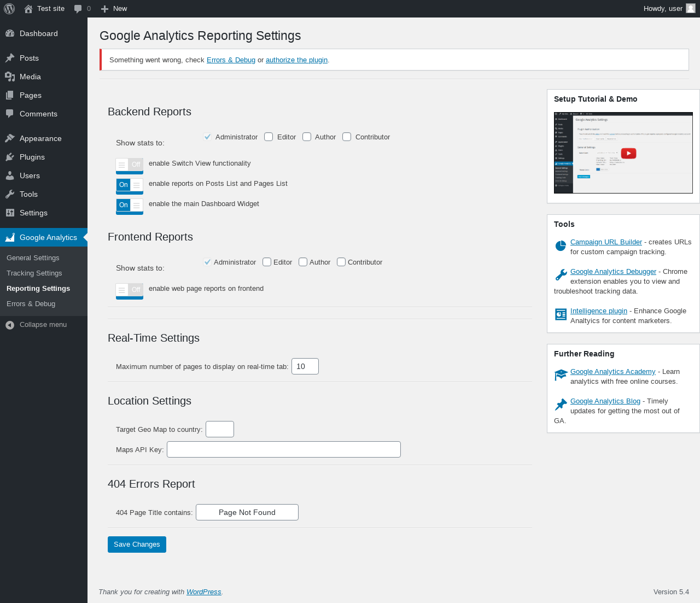Image resolution: width=700 pixels, height=603 pixels.
Task: Click the Comments speech bubble sidebar icon
Action: pos(10,114)
